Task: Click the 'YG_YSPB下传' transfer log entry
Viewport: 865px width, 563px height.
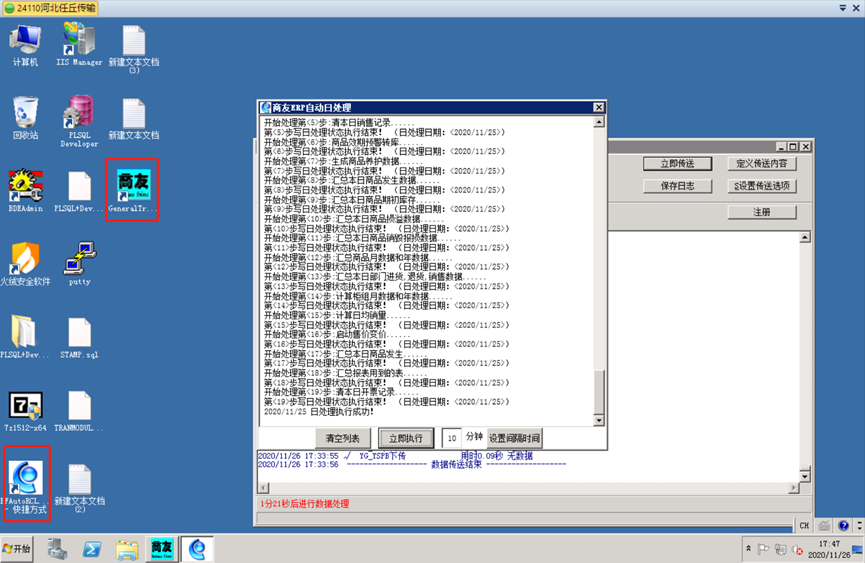Action: point(382,456)
